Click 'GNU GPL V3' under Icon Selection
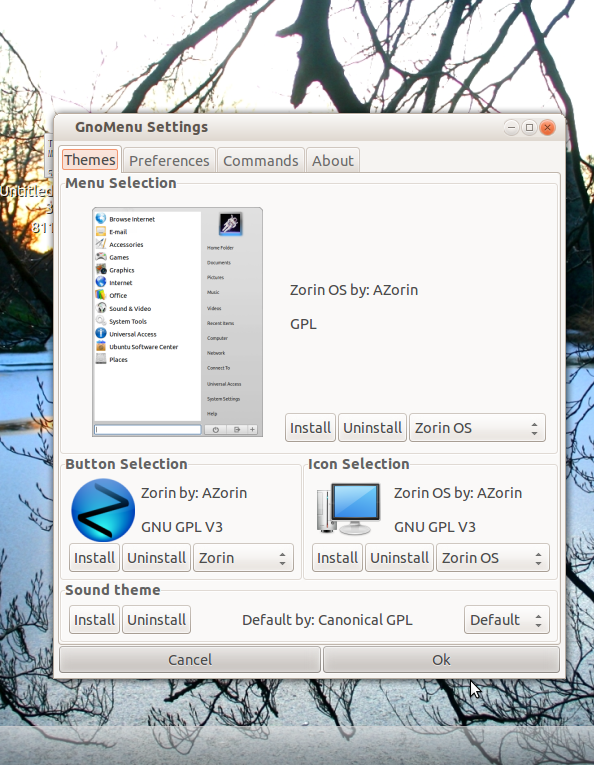This screenshot has width=594, height=765. pos(435,527)
